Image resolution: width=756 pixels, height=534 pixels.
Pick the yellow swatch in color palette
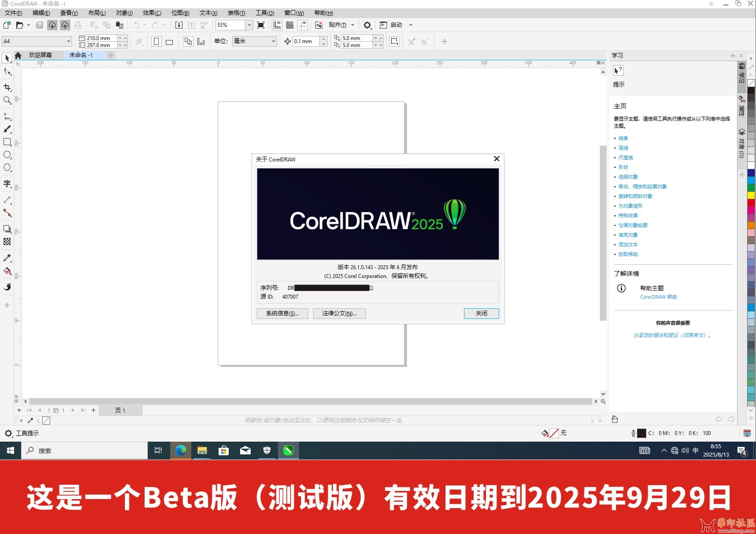[x=751, y=195]
